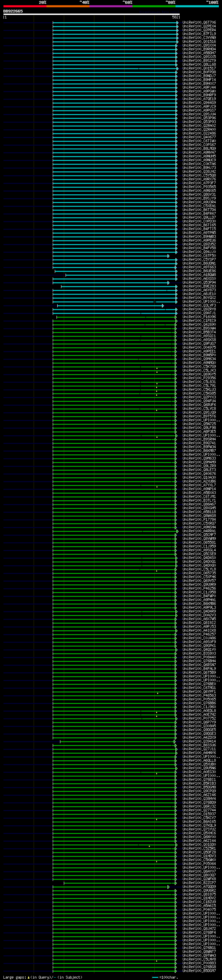Select hit UniRef100_O15937
The height and width of the screenshot is (980, 222).
(199, 814)
